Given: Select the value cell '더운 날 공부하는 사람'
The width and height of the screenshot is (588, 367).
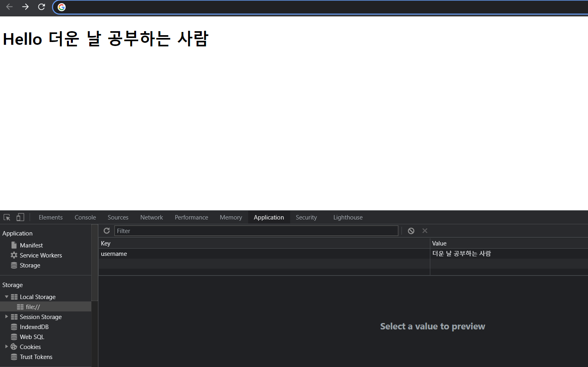Looking at the screenshot, I should [x=509, y=253].
